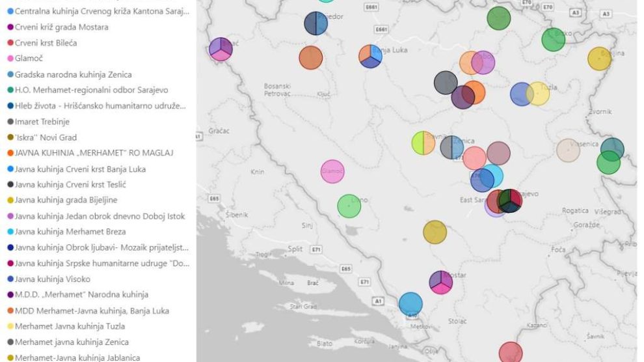Select Javna kuhinja Visoko legend item

(52, 279)
